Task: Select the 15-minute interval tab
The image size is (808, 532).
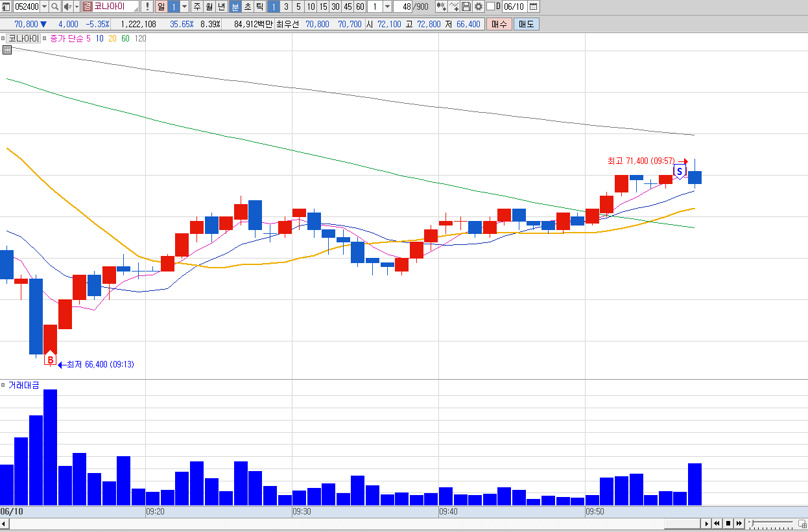Action: click(x=323, y=6)
